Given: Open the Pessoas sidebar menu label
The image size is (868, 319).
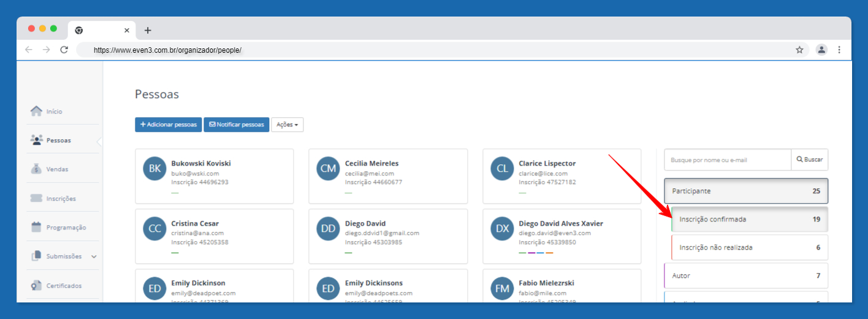Looking at the screenshot, I should coord(59,140).
